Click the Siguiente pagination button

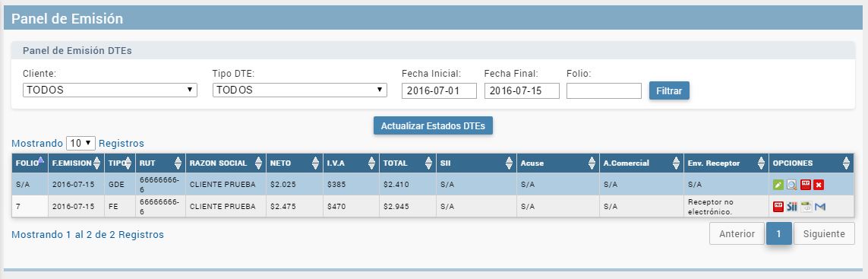point(824,233)
